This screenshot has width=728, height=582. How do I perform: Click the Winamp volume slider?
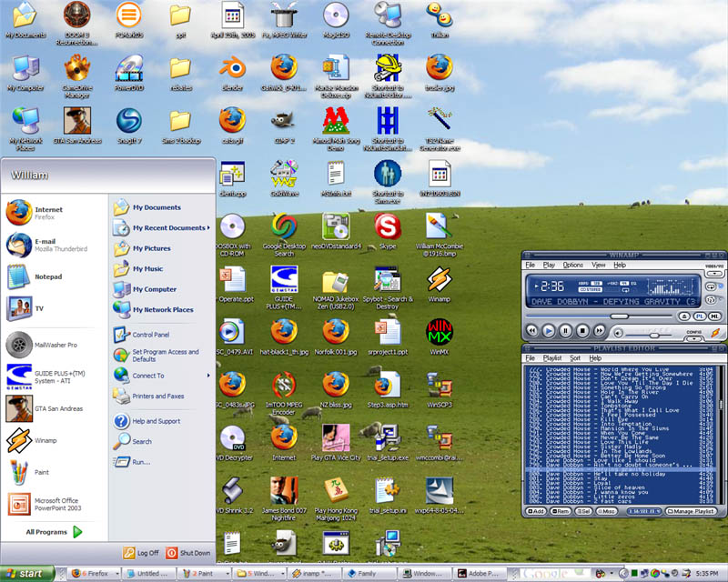tap(654, 335)
